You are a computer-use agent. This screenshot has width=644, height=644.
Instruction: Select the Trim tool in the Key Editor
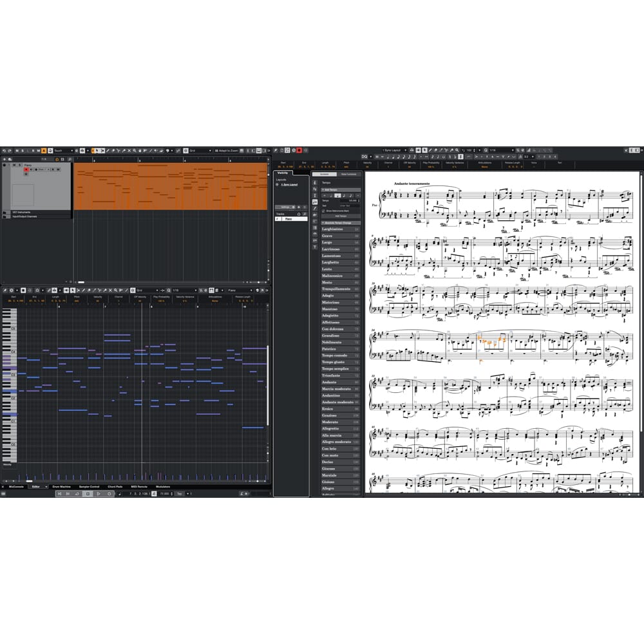(x=95, y=290)
